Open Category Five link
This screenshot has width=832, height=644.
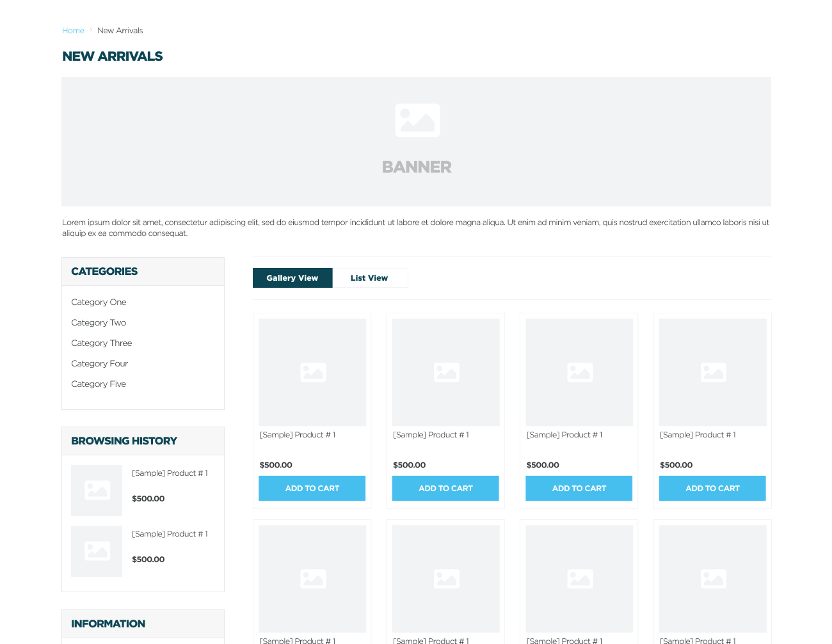point(99,384)
